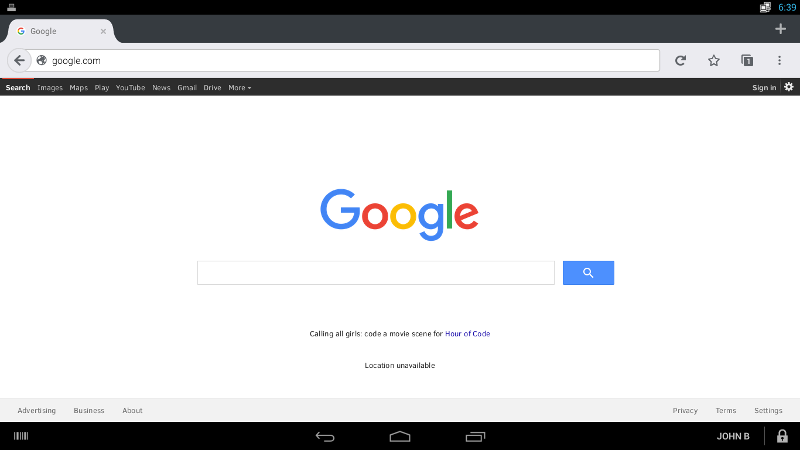This screenshot has height=450, width=800.
Task: Bookmark page using the star icon
Action: [x=714, y=61]
